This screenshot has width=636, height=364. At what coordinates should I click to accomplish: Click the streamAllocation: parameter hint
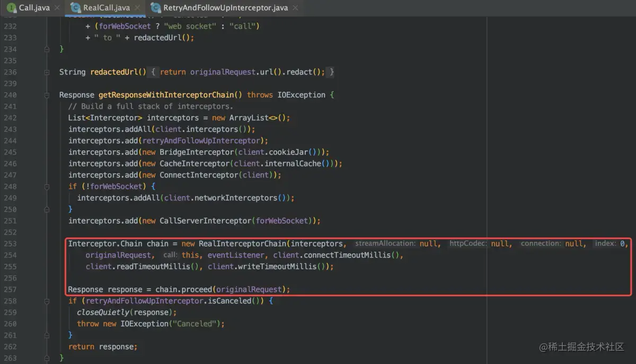[x=385, y=244]
